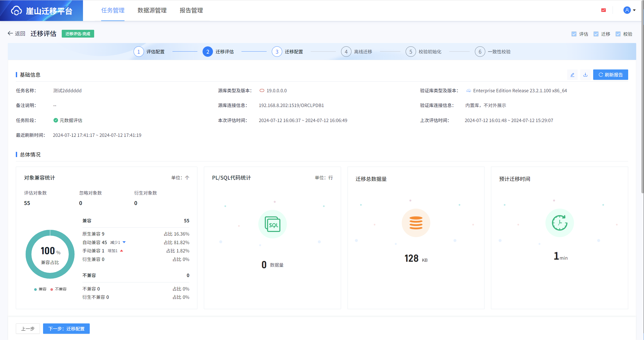Click the green clock migration time icon
The height and width of the screenshot is (340, 644).
559,223
